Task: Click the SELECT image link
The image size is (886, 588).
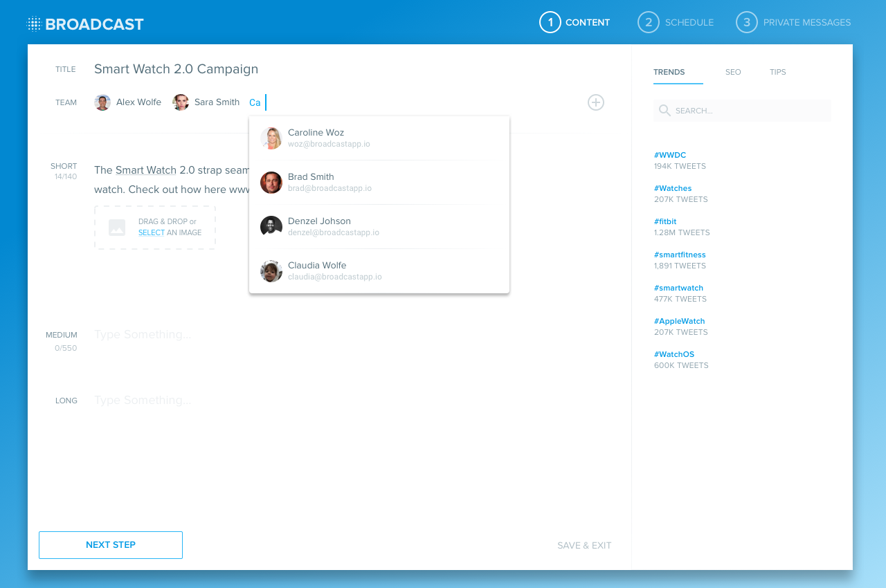Action: pos(152,233)
